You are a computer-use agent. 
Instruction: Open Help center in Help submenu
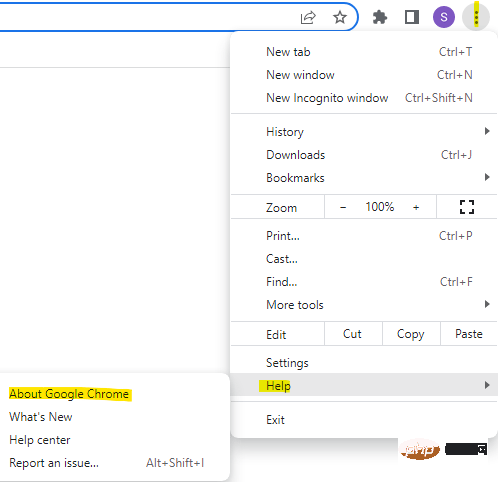115,440
